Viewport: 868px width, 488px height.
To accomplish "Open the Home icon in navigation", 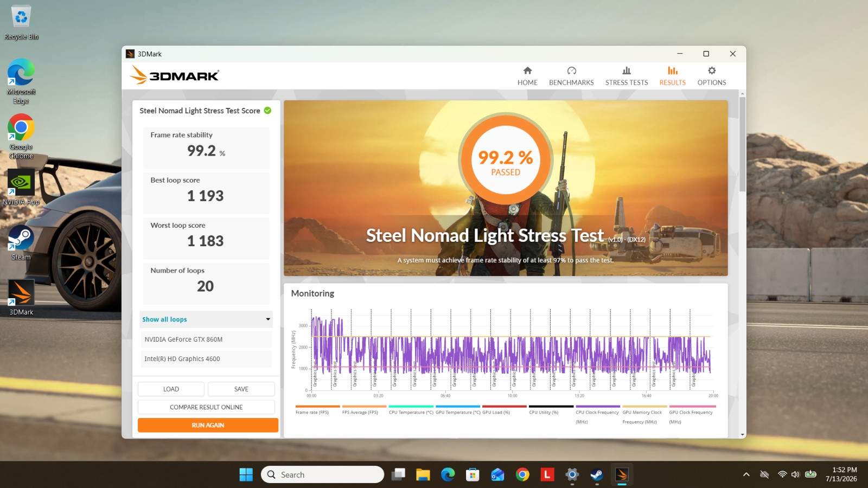I will 527,70.
